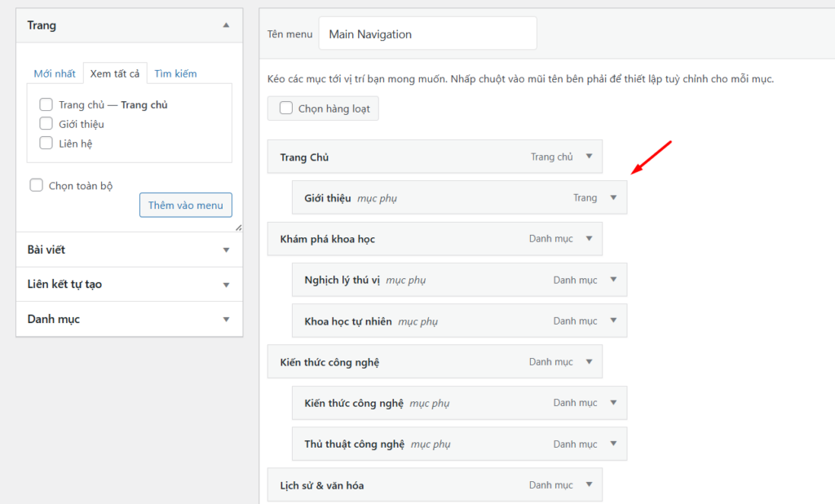
Task: Switch to the Mới nhất tab
Action: (x=55, y=73)
